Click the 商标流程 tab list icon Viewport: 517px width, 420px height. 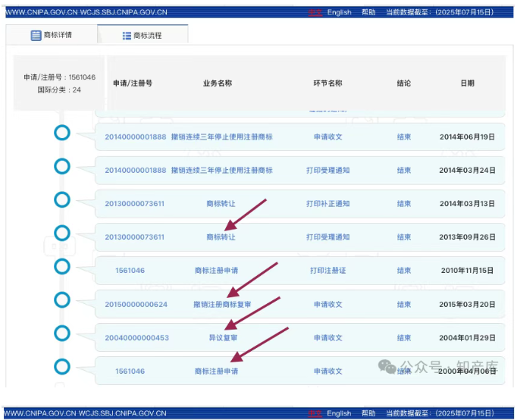click(x=126, y=36)
